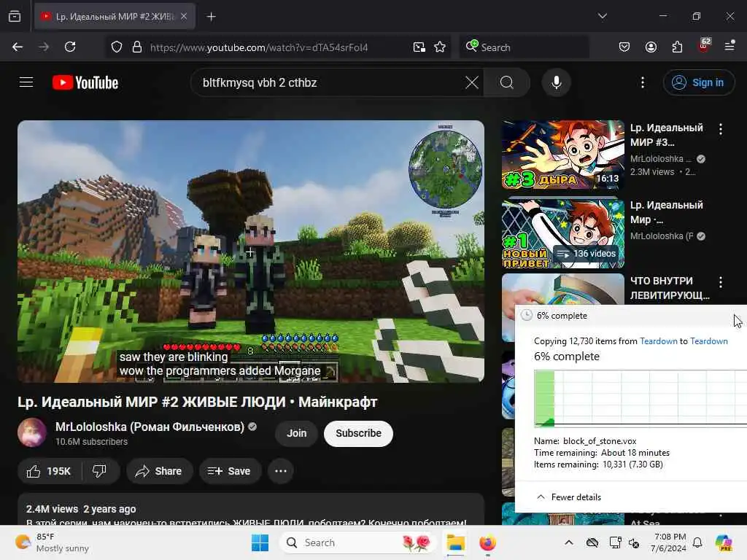
Task: Search with your voice microphone button
Action: click(x=556, y=83)
